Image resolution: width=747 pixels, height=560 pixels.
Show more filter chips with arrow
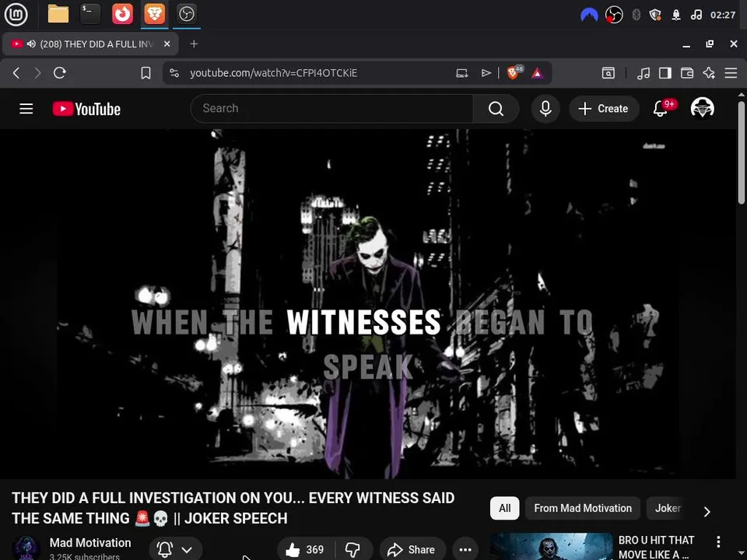pos(707,512)
